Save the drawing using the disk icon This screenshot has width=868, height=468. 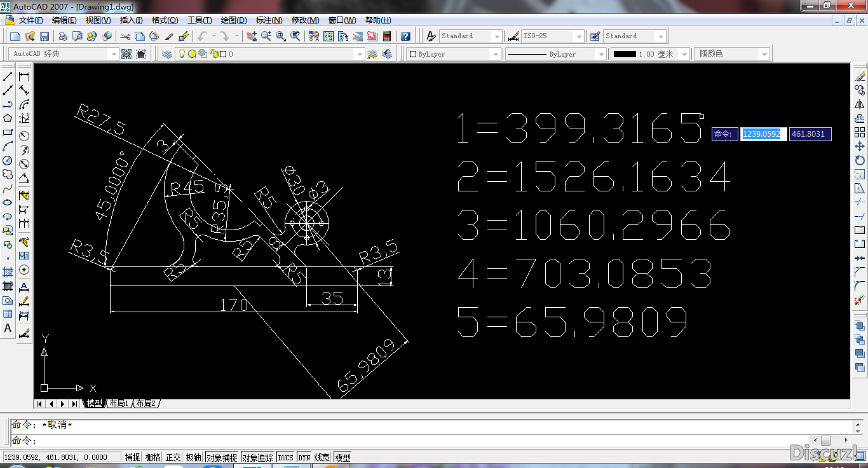point(44,36)
